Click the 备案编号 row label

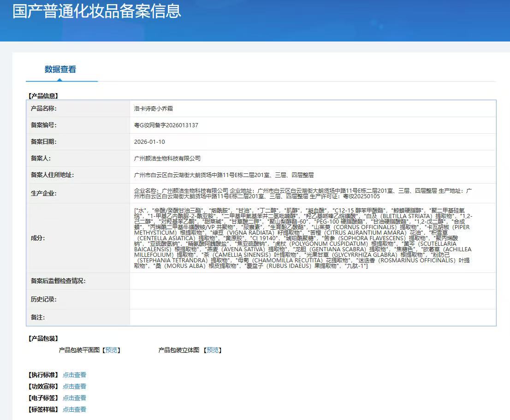(44, 125)
